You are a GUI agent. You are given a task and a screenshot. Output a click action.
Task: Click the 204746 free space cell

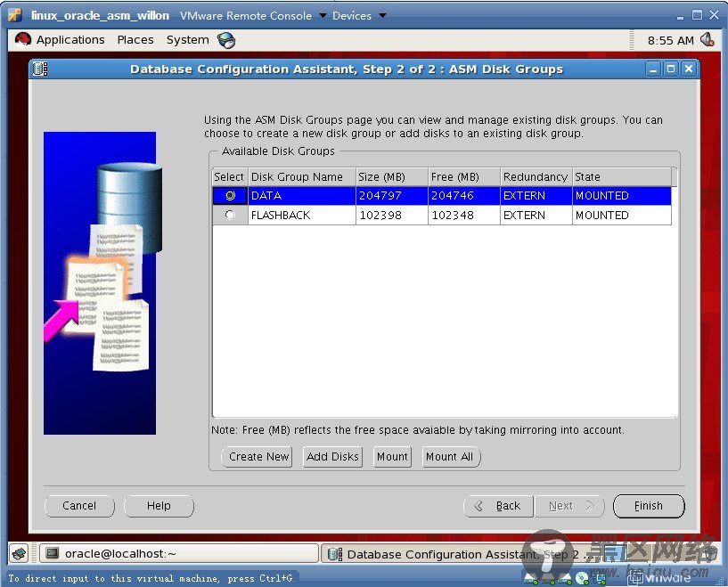pos(464,196)
